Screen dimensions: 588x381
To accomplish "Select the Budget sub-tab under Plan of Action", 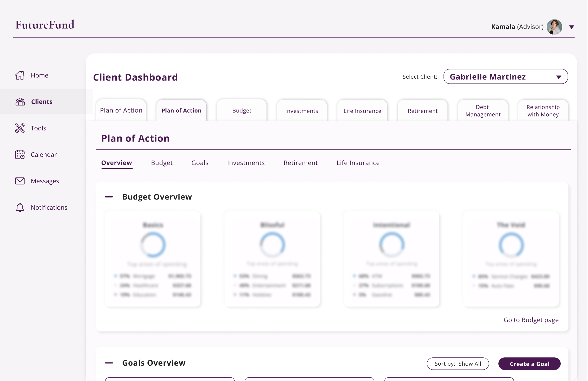I will click(162, 163).
